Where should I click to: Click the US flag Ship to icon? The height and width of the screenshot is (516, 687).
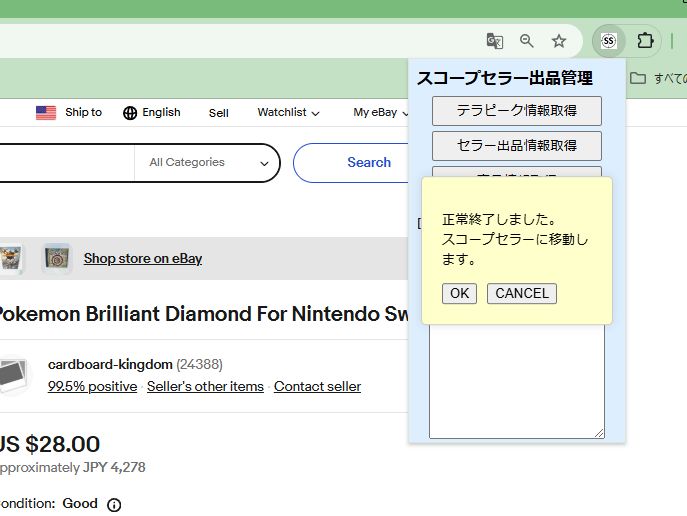(x=46, y=113)
